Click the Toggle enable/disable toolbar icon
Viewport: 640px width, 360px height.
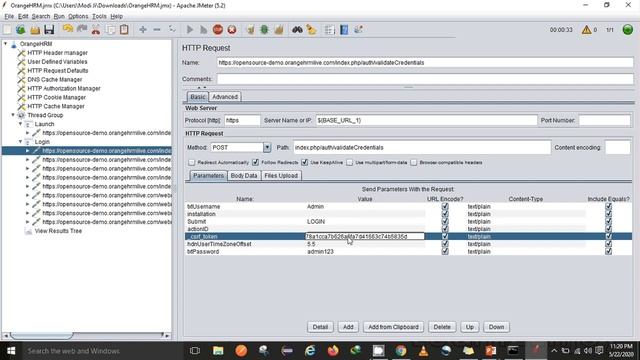pos(172,30)
